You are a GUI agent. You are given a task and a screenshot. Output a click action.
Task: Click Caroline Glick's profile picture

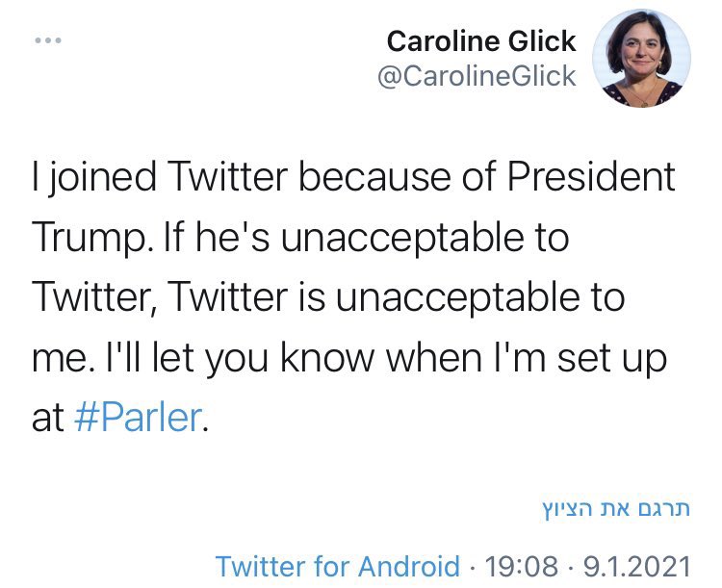pyautogui.click(x=641, y=59)
